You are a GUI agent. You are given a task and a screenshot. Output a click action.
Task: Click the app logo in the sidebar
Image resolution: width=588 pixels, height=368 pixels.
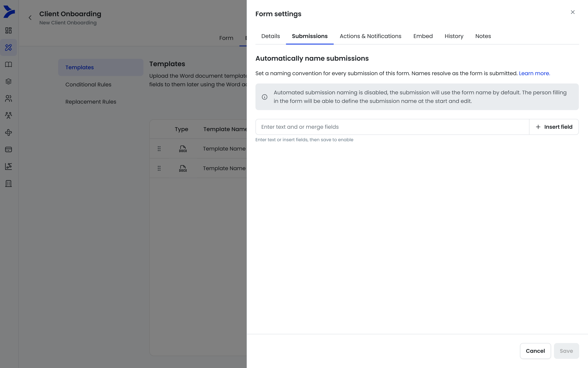click(9, 11)
